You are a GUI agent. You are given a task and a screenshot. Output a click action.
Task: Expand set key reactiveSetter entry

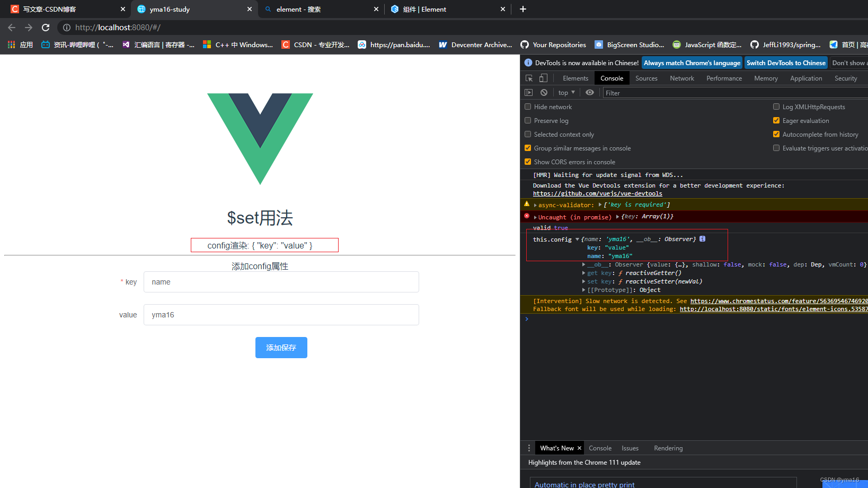(x=584, y=281)
